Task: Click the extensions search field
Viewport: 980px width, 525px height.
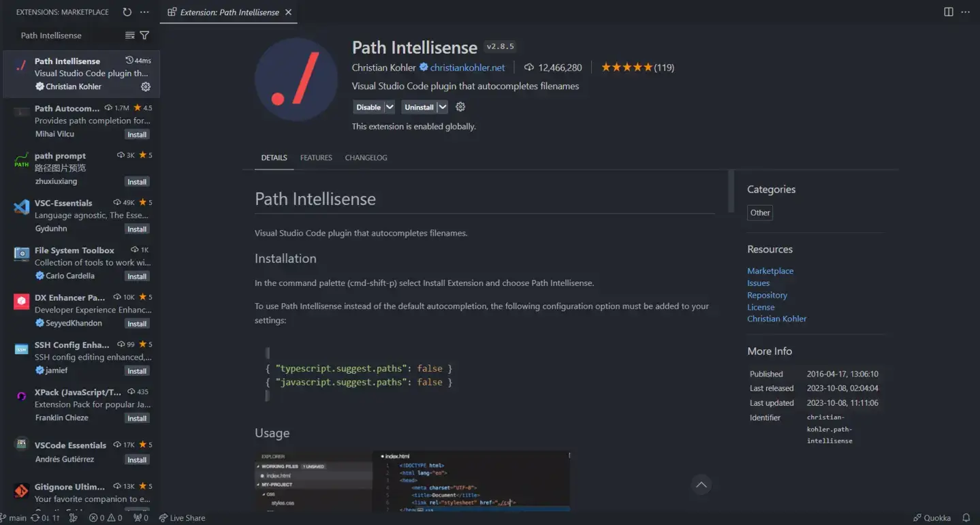Action: [x=69, y=35]
